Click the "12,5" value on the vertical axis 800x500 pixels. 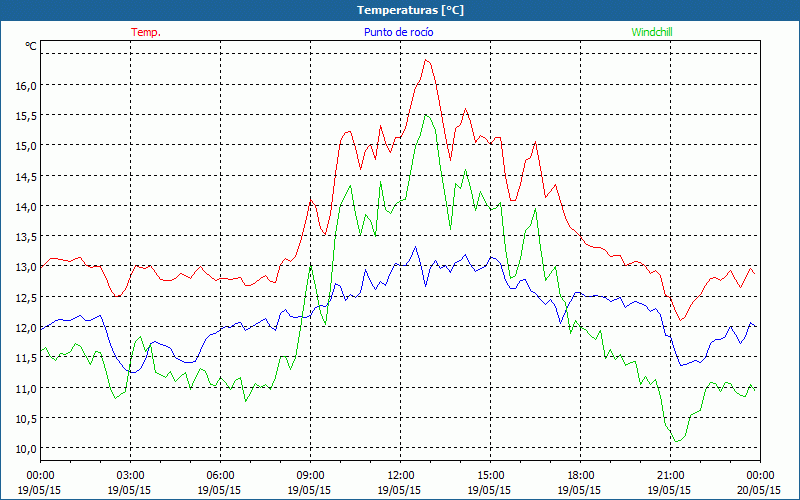point(26,297)
